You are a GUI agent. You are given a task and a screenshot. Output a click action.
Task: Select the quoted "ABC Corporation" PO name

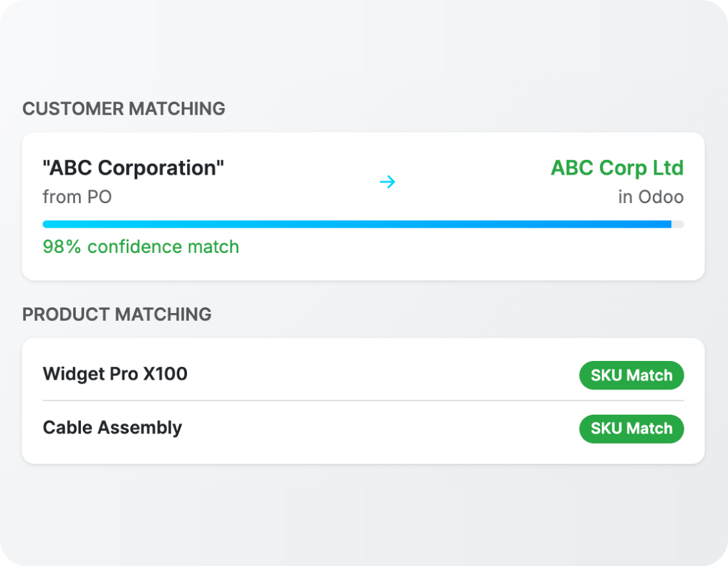click(x=133, y=168)
